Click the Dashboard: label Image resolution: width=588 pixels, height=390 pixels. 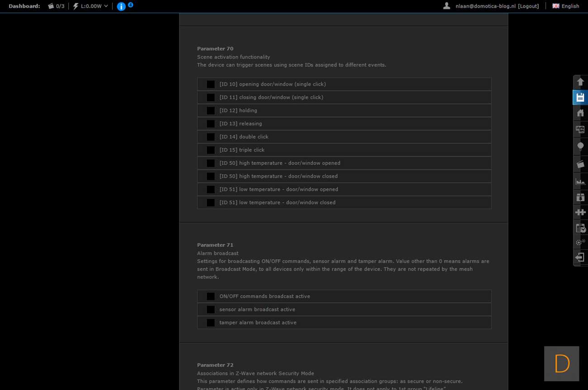pos(24,6)
